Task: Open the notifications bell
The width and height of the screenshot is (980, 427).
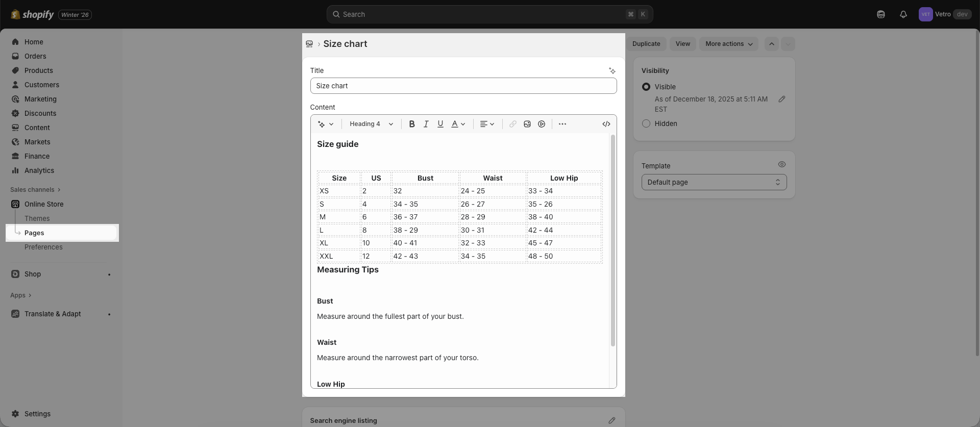Action: click(x=903, y=14)
